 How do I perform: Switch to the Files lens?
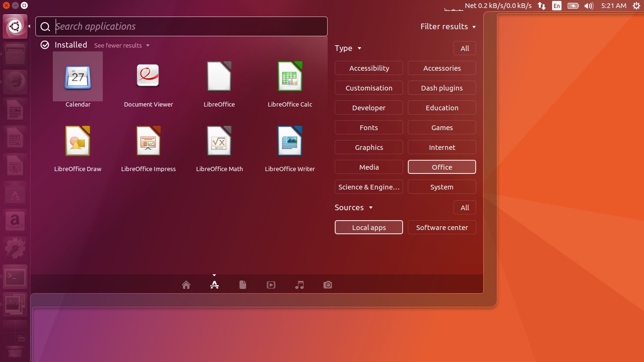[243, 285]
